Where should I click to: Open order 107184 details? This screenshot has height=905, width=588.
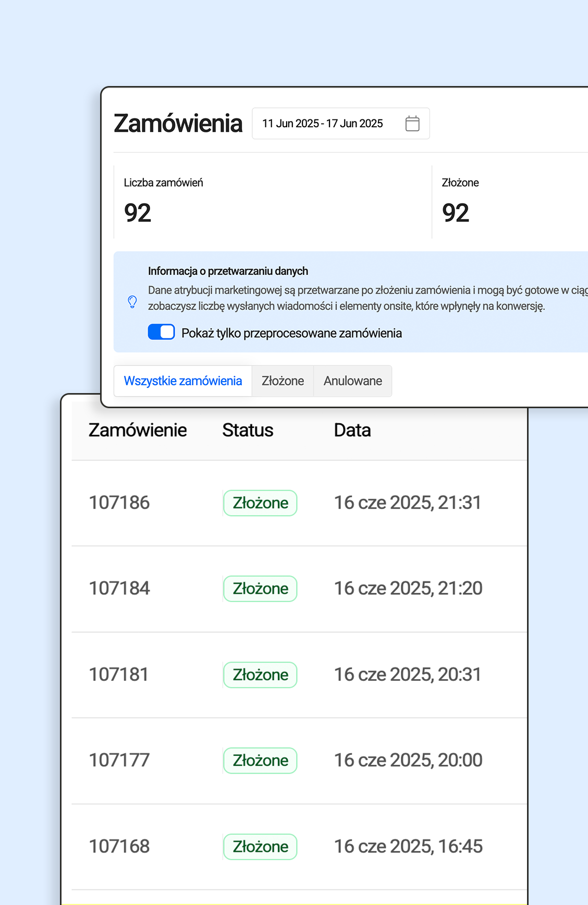pyautogui.click(x=119, y=588)
